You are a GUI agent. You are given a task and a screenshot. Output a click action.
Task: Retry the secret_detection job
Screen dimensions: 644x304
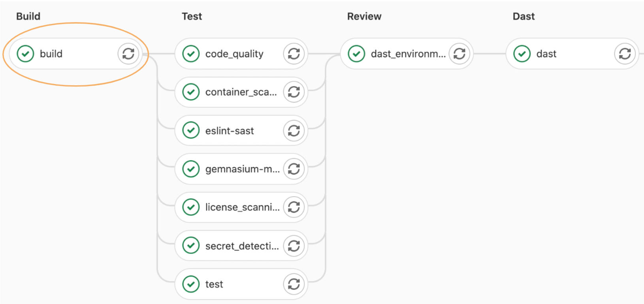click(294, 246)
